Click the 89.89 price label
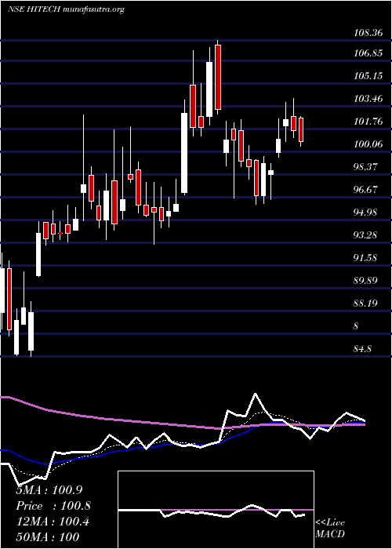The width and height of the screenshot is (392, 549). point(366,281)
